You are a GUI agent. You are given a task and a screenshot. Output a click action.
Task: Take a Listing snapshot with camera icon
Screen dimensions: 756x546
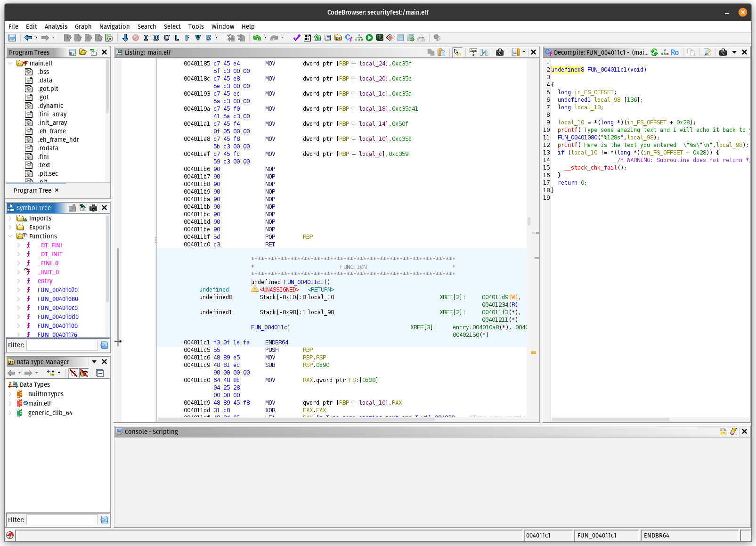coord(500,52)
